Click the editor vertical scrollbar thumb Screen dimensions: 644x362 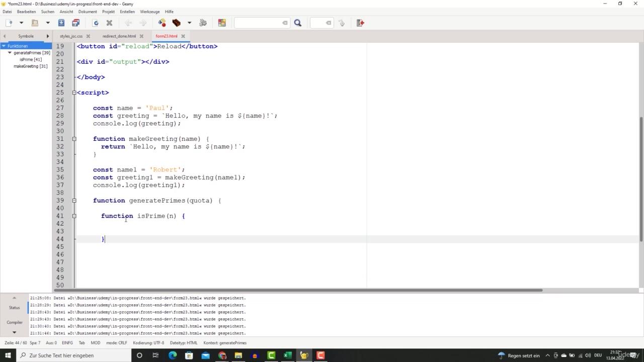click(x=641, y=179)
